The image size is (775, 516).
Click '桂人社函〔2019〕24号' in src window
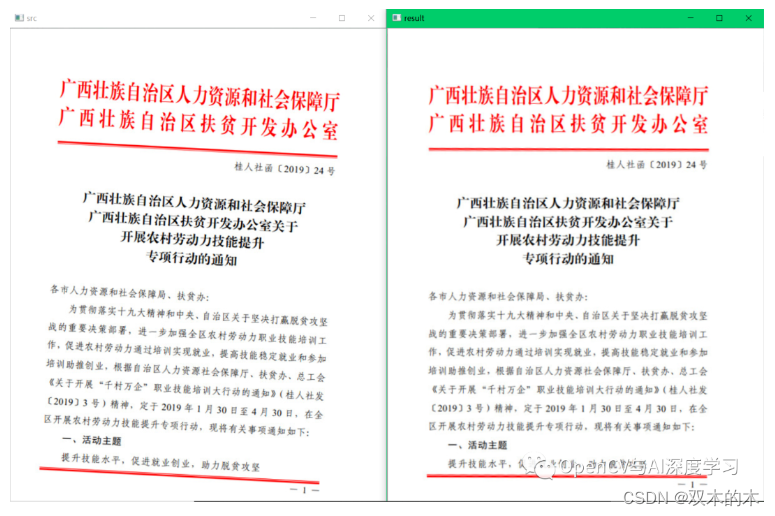[x=285, y=169]
